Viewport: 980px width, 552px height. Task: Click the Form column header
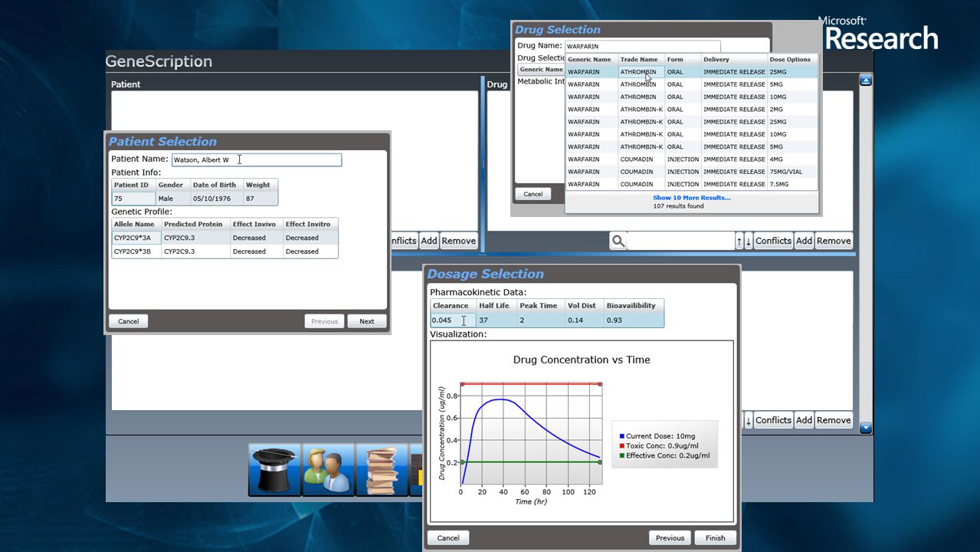point(683,59)
